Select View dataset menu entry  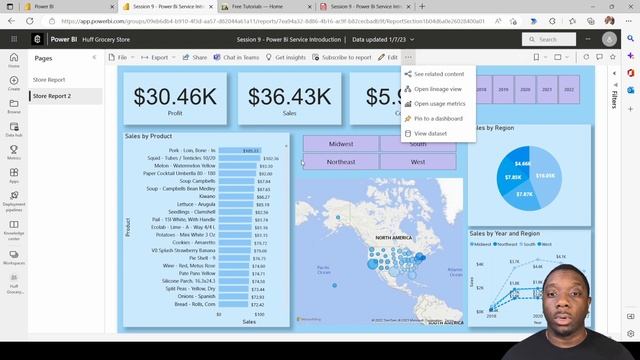coord(438,133)
